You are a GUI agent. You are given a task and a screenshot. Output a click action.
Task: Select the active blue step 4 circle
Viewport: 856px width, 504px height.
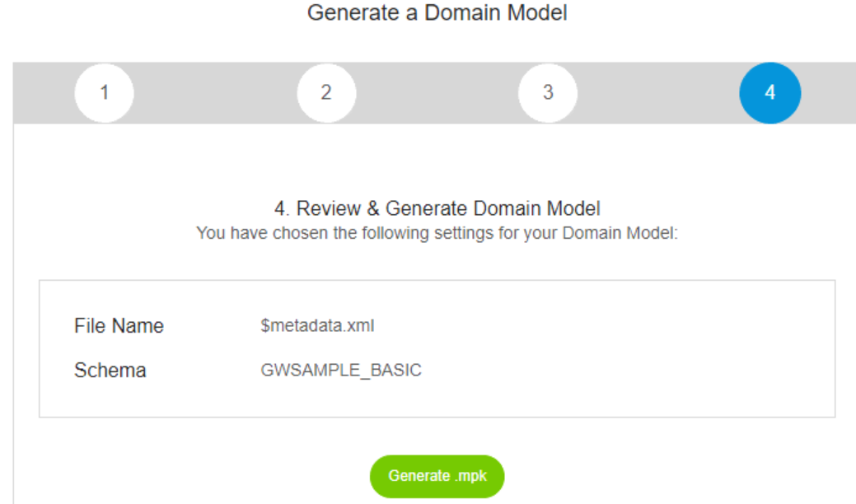pos(770,93)
